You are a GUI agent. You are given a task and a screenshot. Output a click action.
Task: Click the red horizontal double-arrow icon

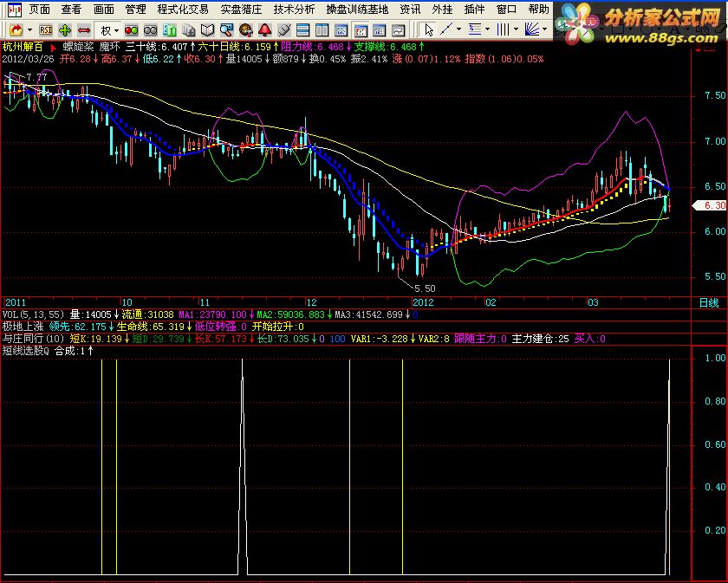[84, 30]
